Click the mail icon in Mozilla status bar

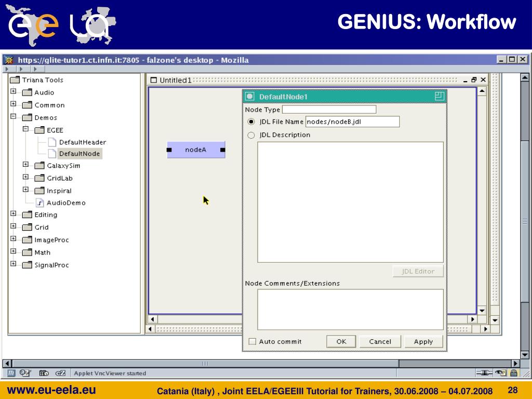pos(25,373)
